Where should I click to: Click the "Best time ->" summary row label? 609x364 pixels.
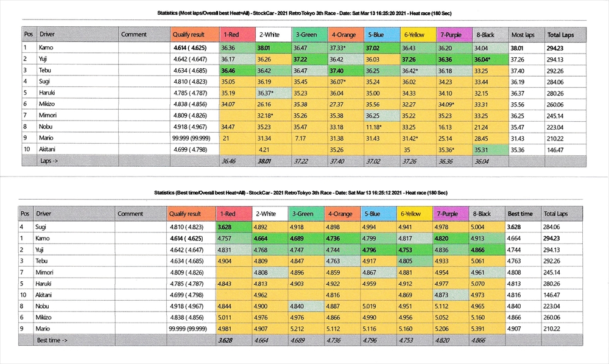52,341
